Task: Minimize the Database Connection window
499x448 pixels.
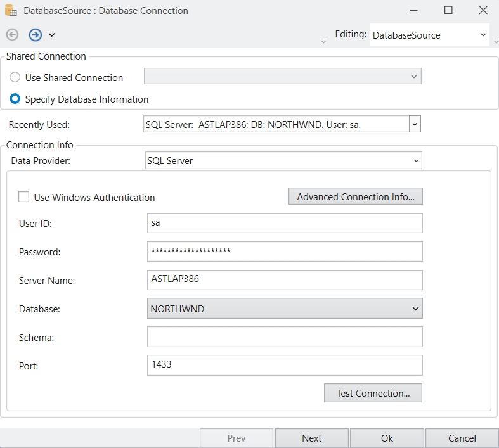Action: tap(413, 10)
